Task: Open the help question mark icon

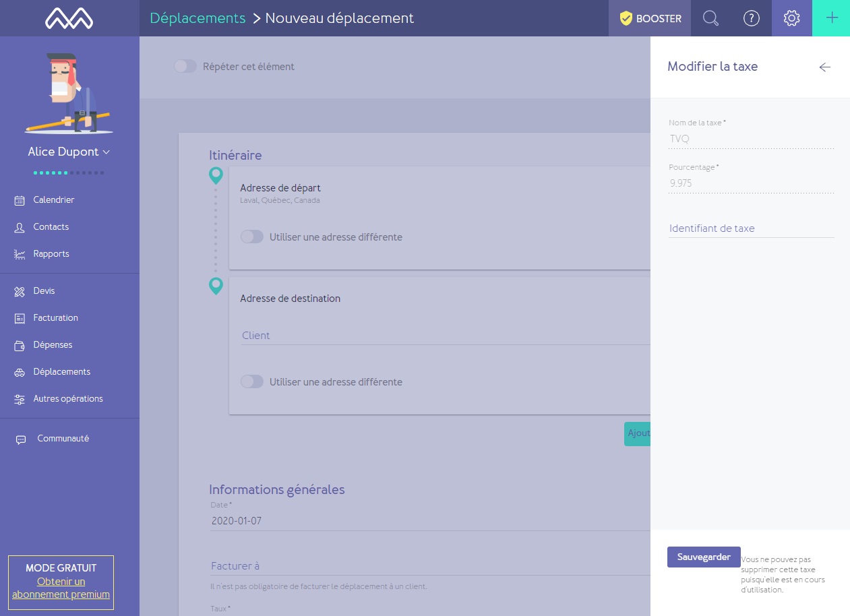Action: click(x=751, y=18)
